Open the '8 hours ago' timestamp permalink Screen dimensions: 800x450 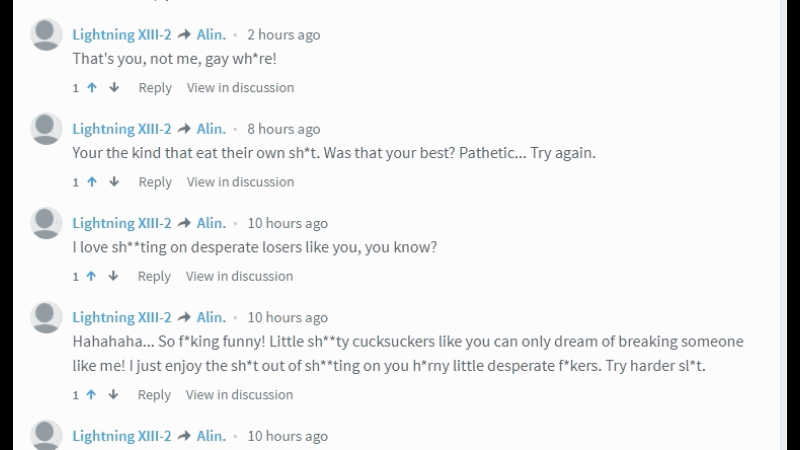[x=284, y=129]
